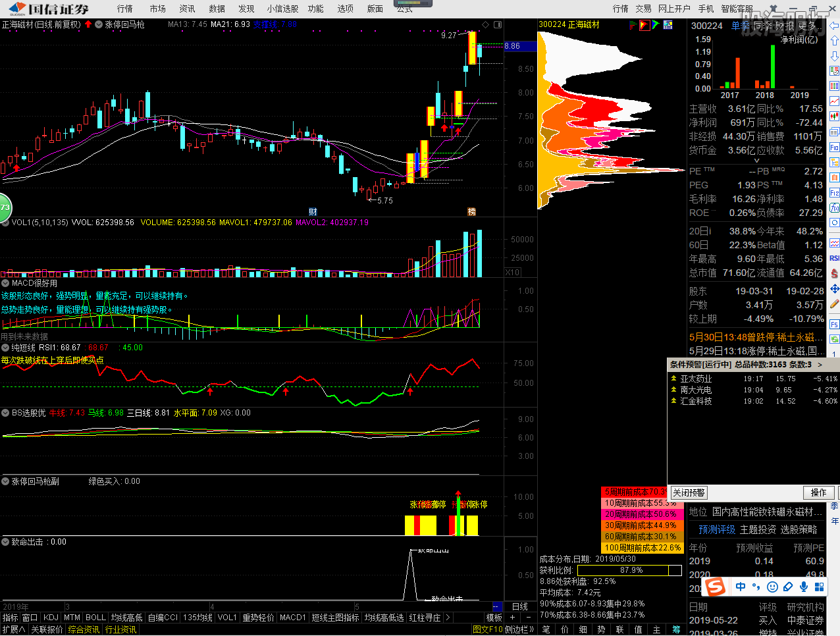Open the self-selected stock list icon
Screen dimensions: 840x636
pos(834,70)
